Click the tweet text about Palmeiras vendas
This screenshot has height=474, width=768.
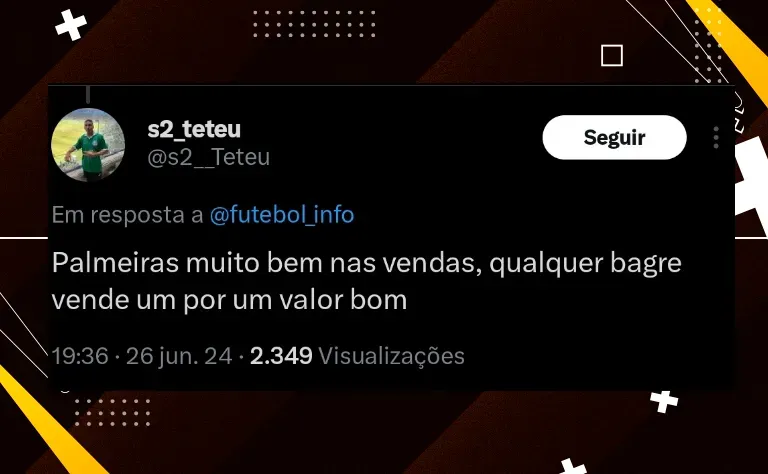pos(366,282)
